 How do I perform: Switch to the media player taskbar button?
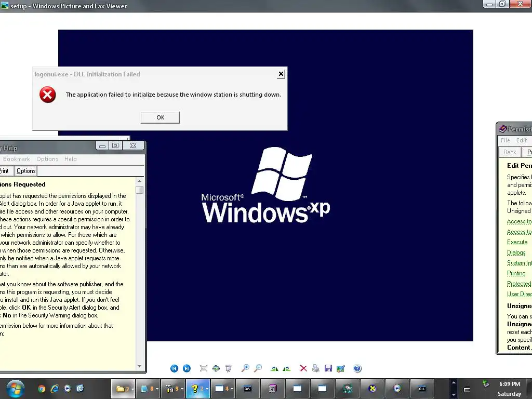(397, 389)
